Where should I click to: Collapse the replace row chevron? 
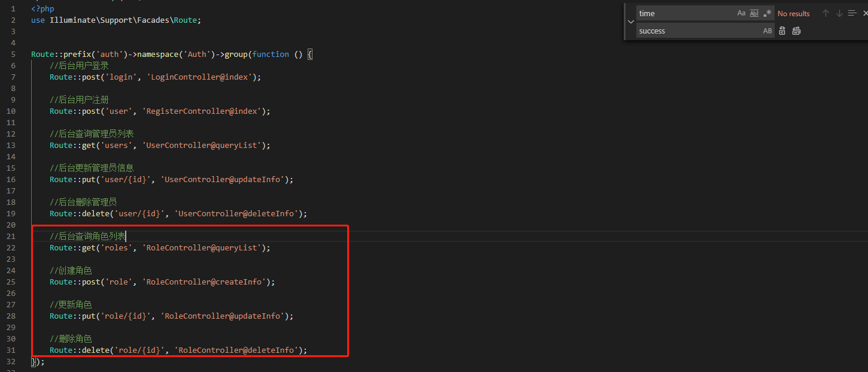coord(630,22)
